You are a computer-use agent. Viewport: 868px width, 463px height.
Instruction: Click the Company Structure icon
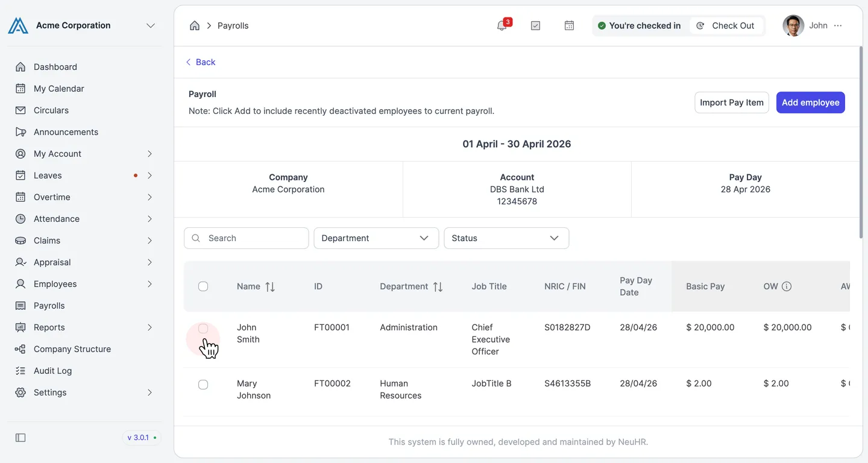click(20, 349)
